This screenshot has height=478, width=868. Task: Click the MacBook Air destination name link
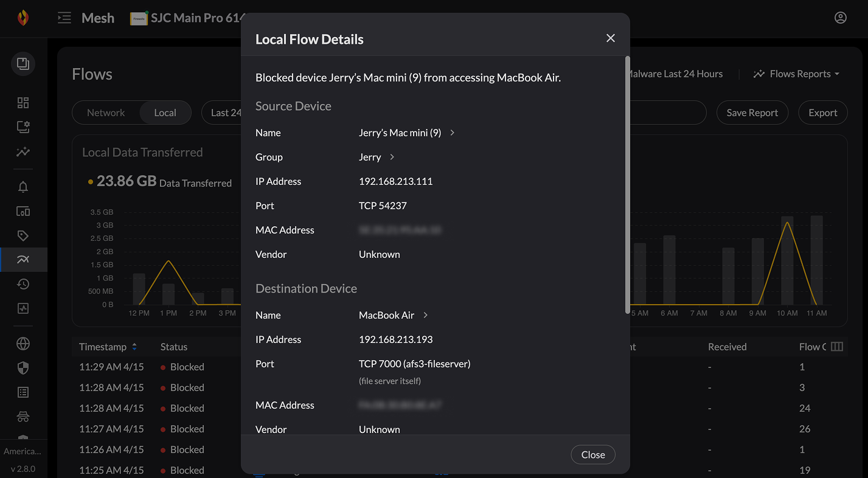click(x=387, y=315)
